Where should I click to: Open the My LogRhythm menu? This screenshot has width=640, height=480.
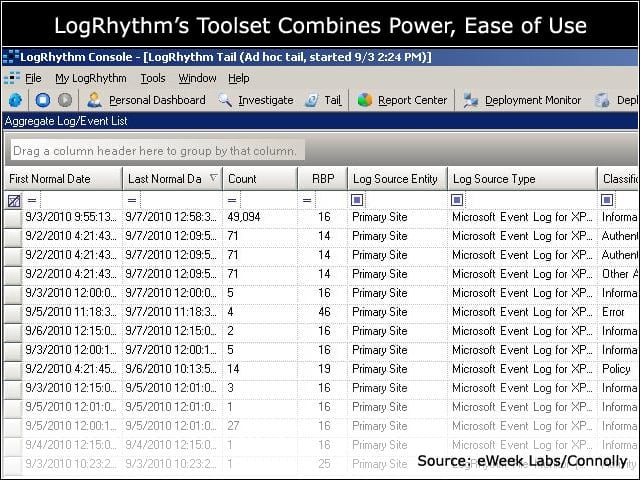(91, 78)
